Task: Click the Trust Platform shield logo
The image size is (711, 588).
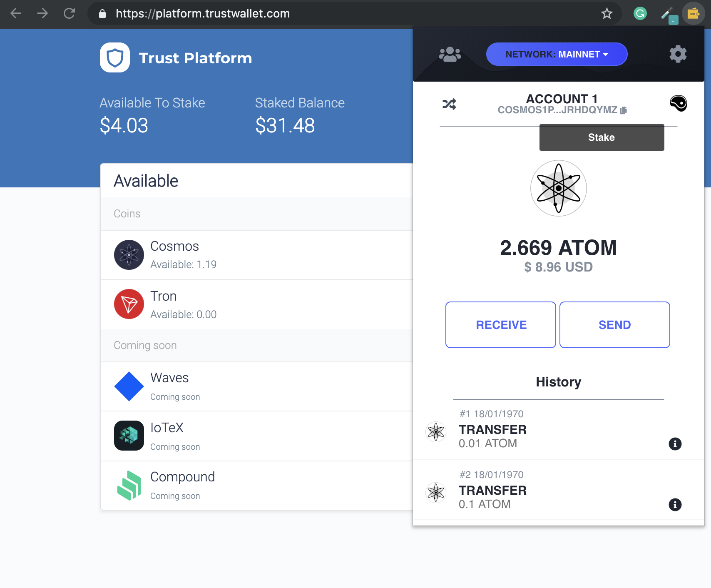Action: (115, 57)
